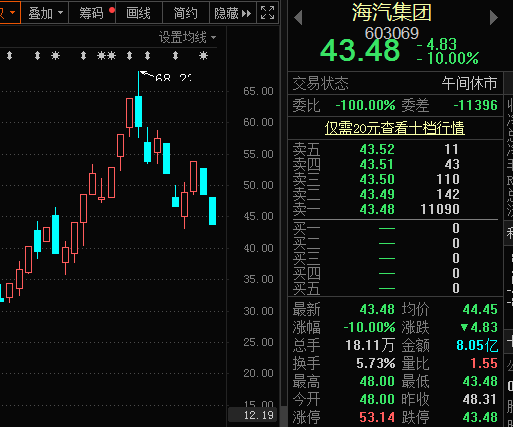The width and height of the screenshot is (513, 427).
Task: Click the 68.2x high price marker
Action: [173, 78]
